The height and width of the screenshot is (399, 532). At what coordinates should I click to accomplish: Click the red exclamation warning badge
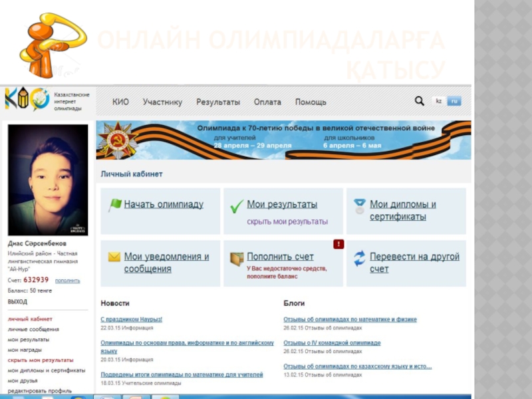coord(338,244)
